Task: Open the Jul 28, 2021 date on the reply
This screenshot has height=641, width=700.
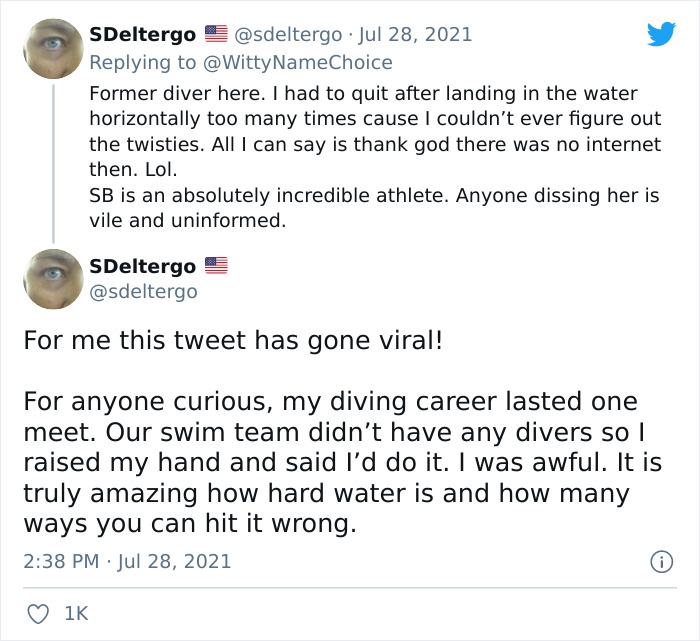Action: tap(424, 35)
